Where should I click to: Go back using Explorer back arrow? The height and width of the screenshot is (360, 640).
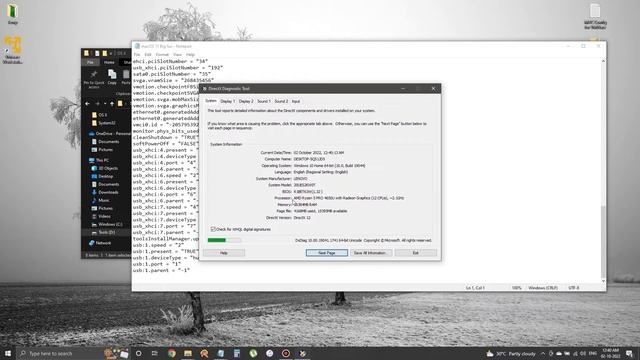click(87, 104)
